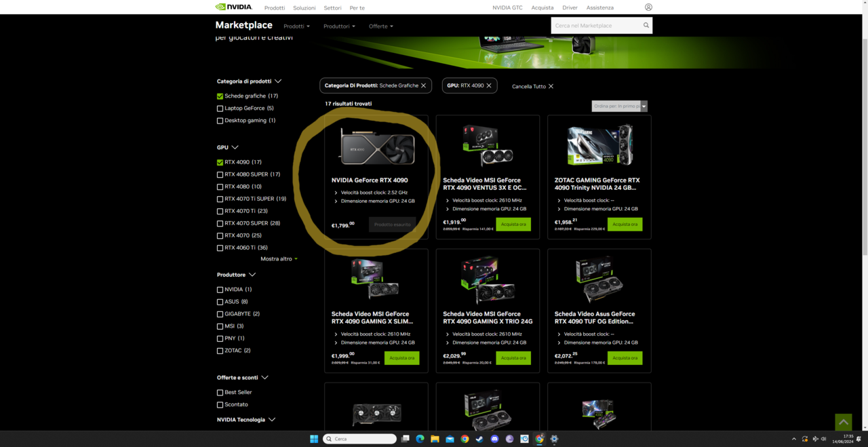This screenshot has height=447, width=868.
Task: Click the ZOTAC GAMING RTX 4090 product image
Action: click(599, 145)
